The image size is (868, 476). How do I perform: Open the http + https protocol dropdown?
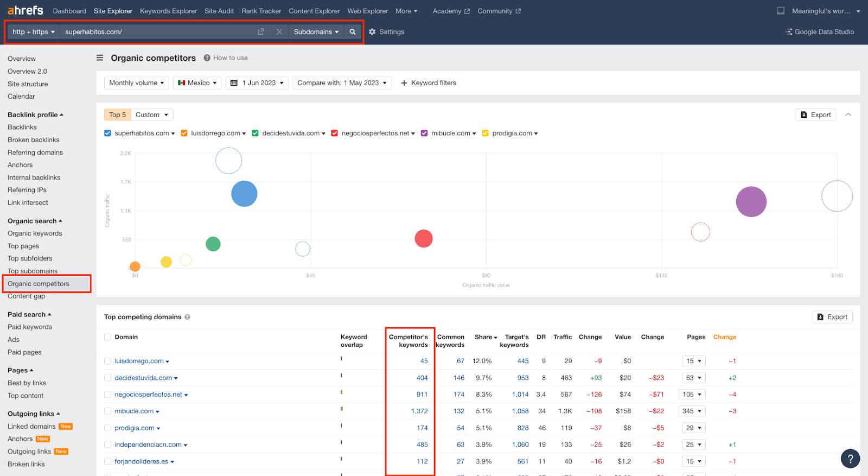click(x=34, y=32)
